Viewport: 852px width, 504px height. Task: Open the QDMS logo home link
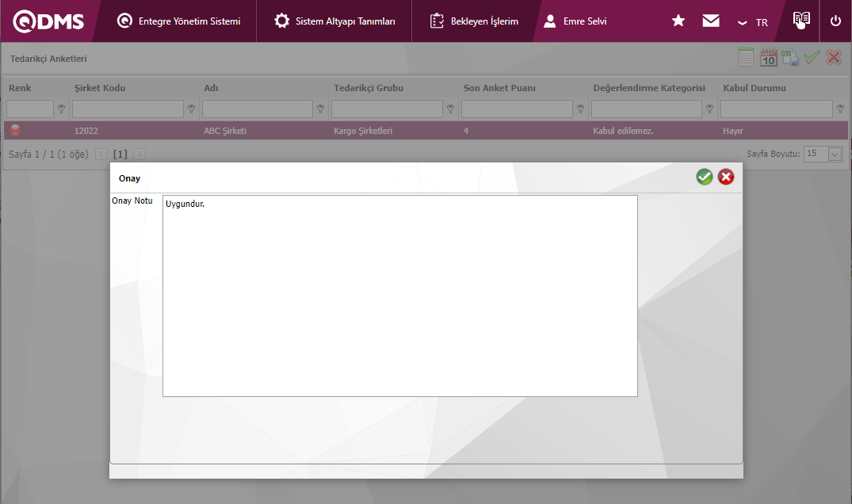tap(48, 21)
